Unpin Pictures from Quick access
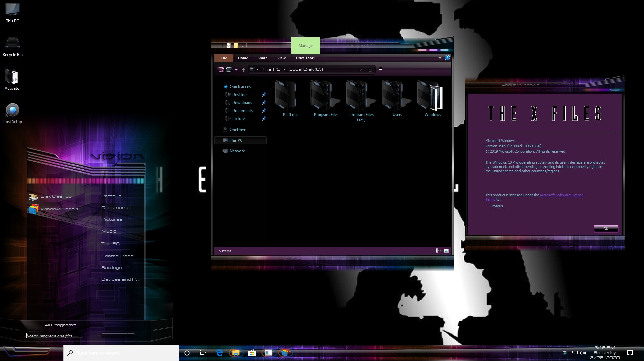644x361 pixels. click(264, 119)
